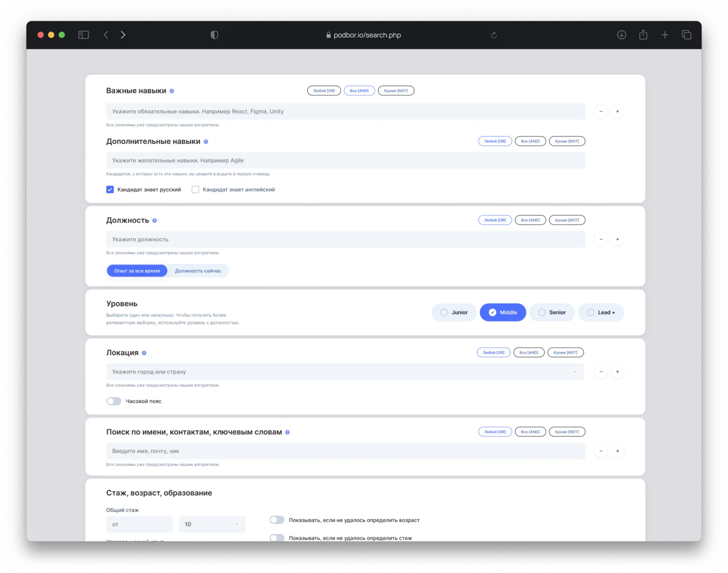This screenshot has width=728, height=573.
Task: Open a new browser tab
Action: pos(665,35)
